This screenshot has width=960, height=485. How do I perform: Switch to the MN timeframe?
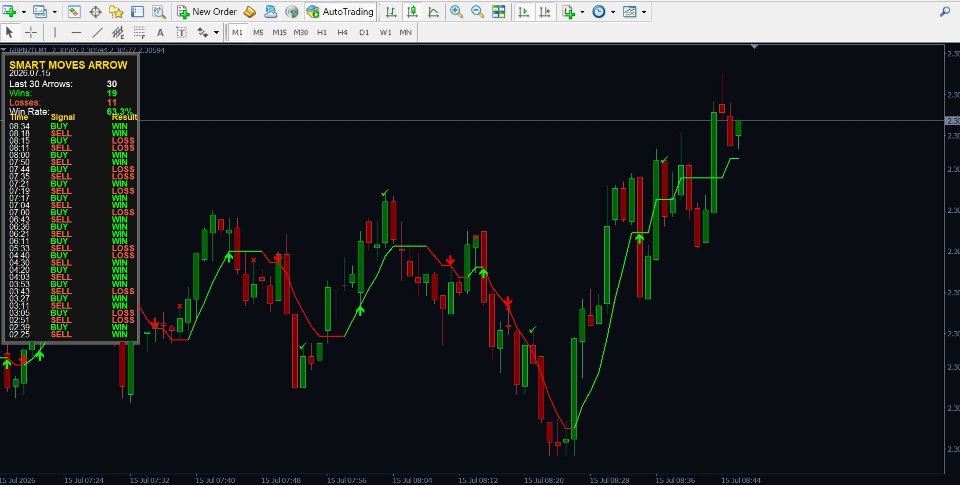pyautogui.click(x=405, y=32)
